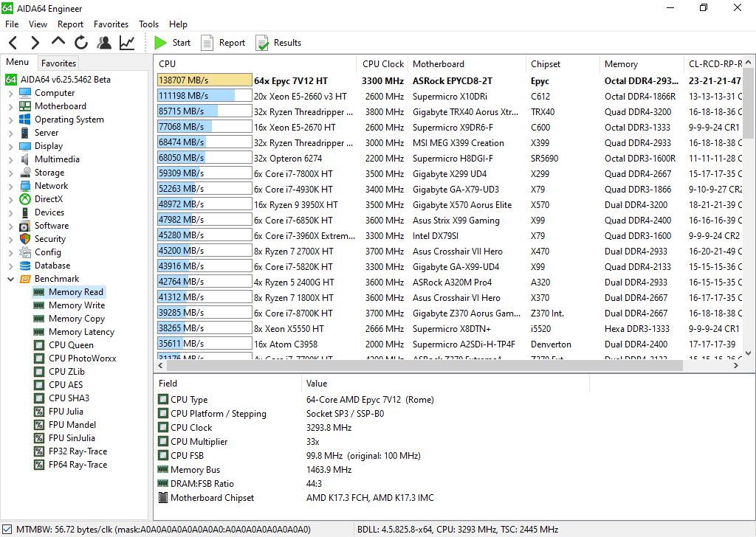756x537 pixels.
Task: Switch to the Menu tab in sidebar
Action: tap(18, 62)
